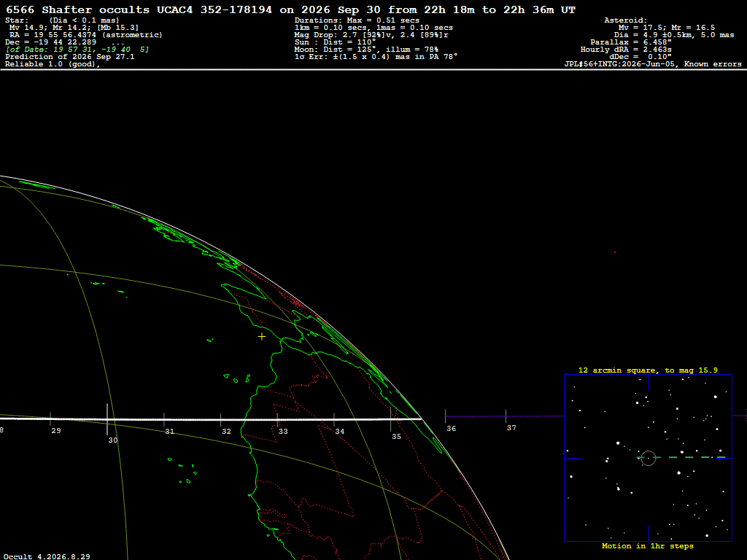The width and height of the screenshot is (747, 560).
Task: Click the "12 arcmin square" chart caption
Action: click(x=648, y=370)
